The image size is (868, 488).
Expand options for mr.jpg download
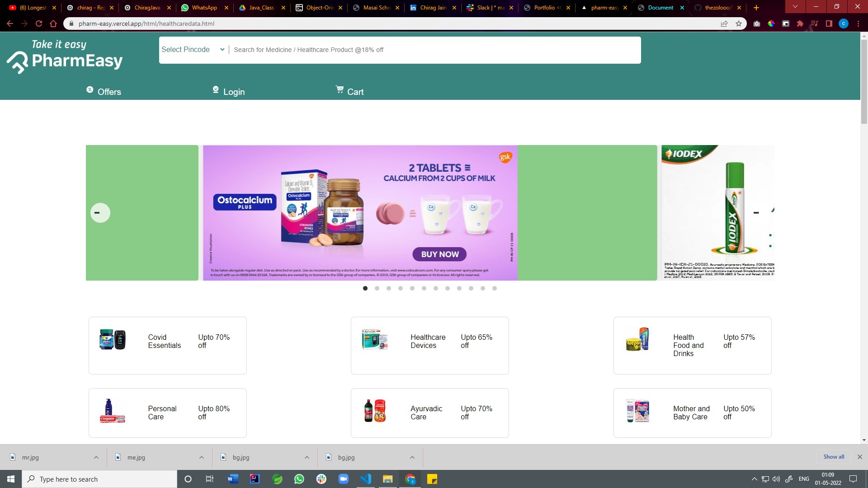tap(96, 457)
